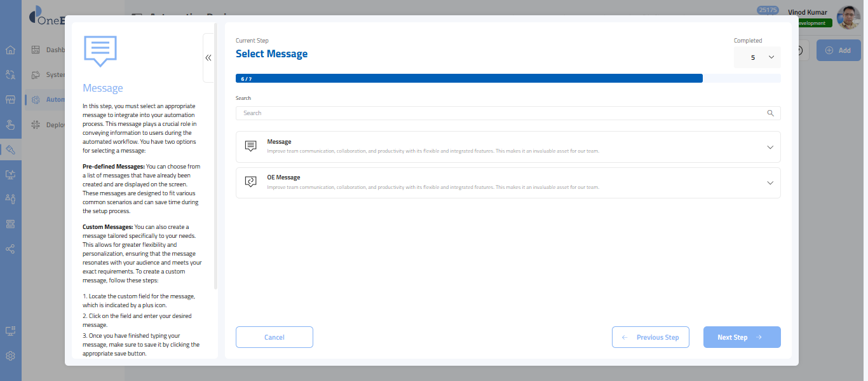The image size is (868, 381).
Task: Open the store icon in left rail
Action: click(x=10, y=100)
